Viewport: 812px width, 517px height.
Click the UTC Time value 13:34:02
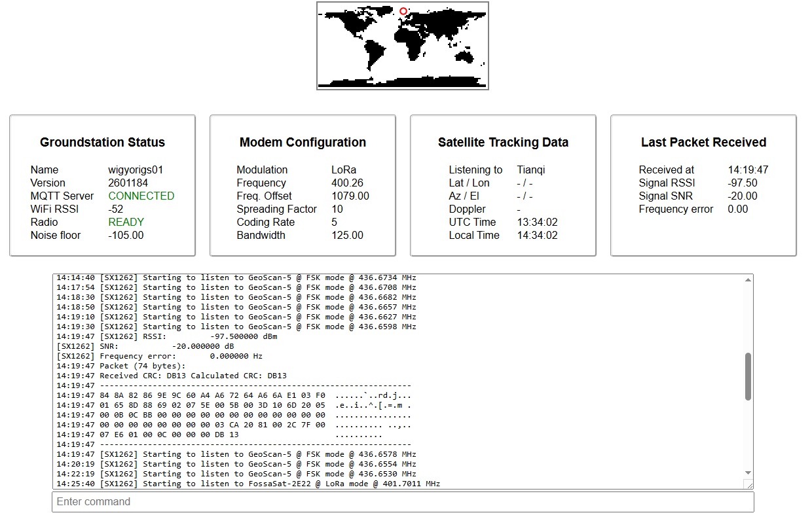click(537, 222)
